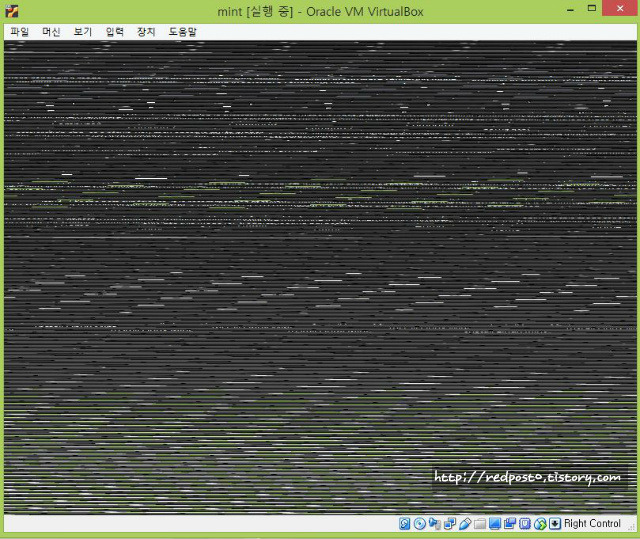Screen dimensions: 640x539
Task: Open the 보기 menu
Action: click(83, 32)
